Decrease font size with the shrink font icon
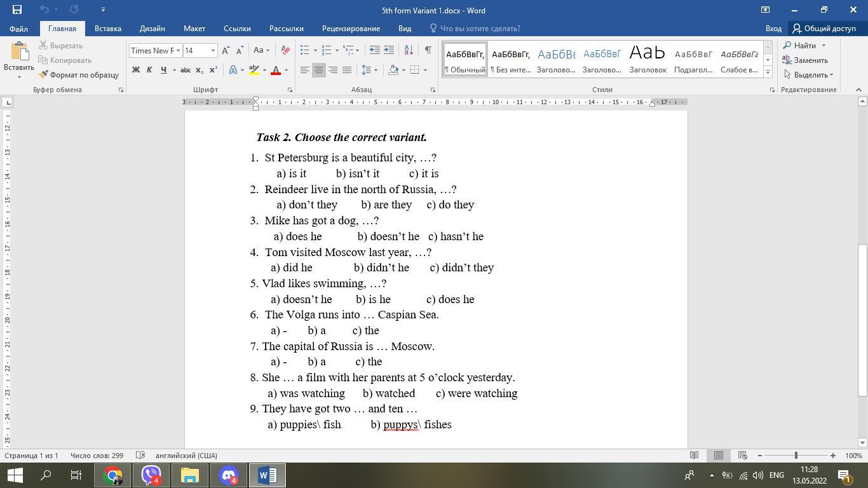 click(240, 51)
